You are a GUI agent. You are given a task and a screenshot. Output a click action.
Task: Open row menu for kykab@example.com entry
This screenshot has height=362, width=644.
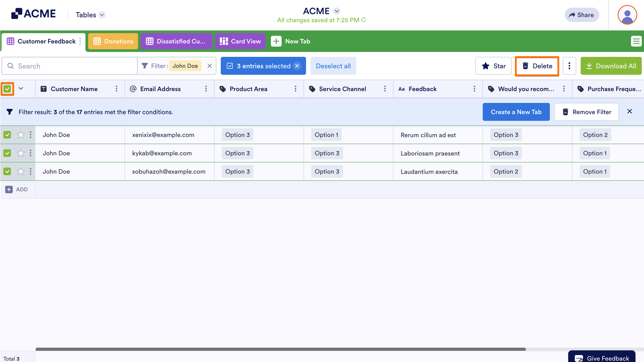pyautogui.click(x=30, y=153)
